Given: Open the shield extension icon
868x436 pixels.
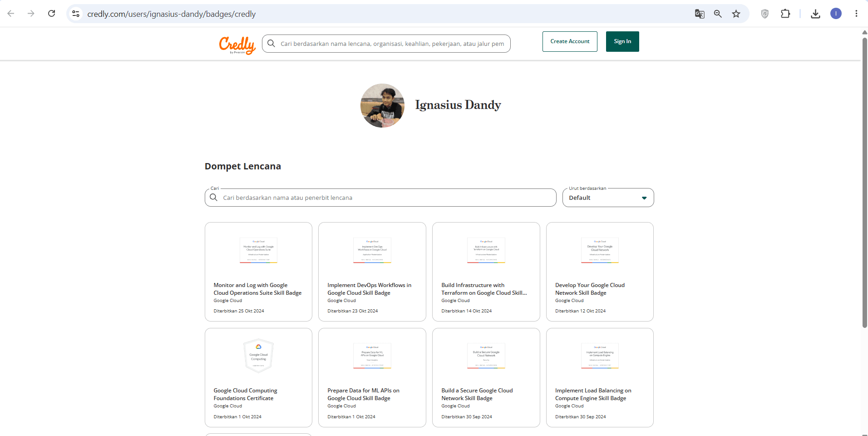Looking at the screenshot, I should (765, 14).
